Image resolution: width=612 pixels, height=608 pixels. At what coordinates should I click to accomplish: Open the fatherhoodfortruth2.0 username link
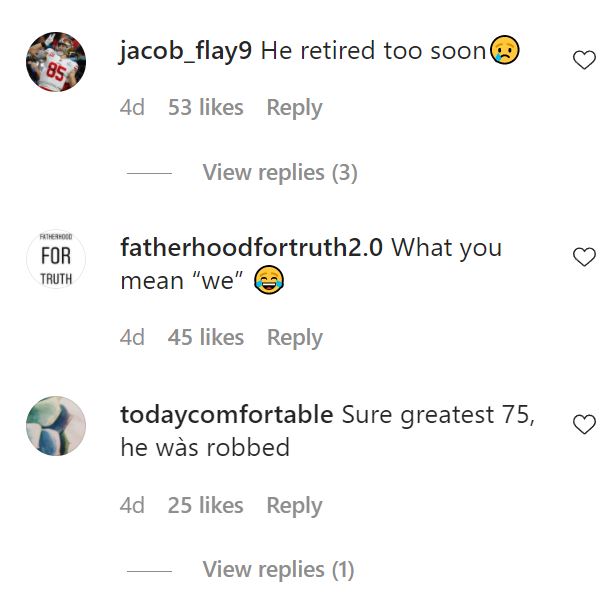tap(251, 248)
